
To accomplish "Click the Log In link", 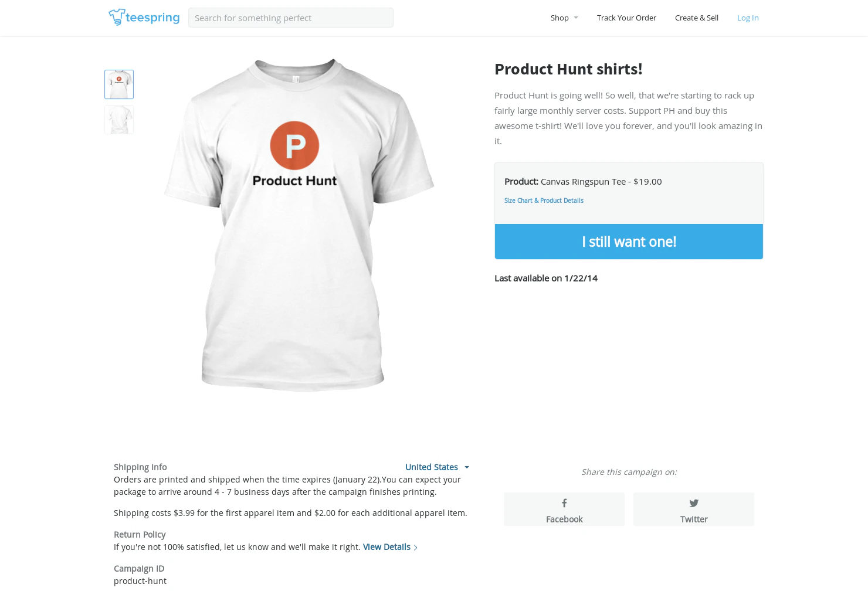I will [x=748, y=18].
